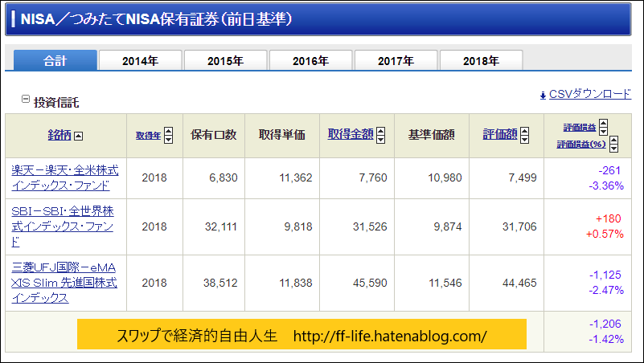Switch to the 合計 tab
This screenshot has width=644, height=363.
point(55,61)
